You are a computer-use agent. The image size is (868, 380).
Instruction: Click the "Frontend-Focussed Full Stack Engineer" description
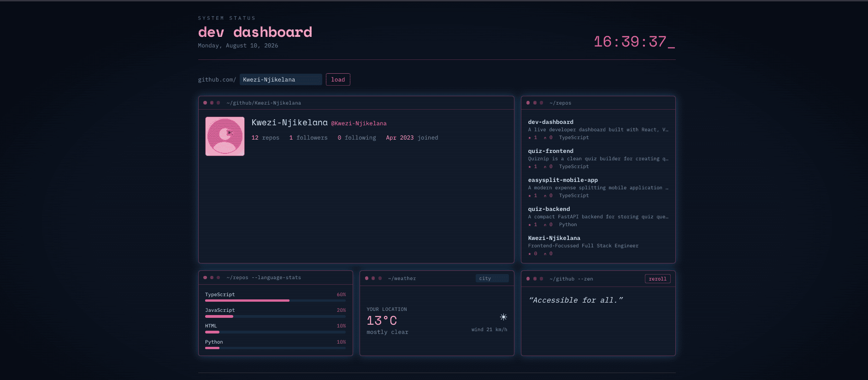583,246
